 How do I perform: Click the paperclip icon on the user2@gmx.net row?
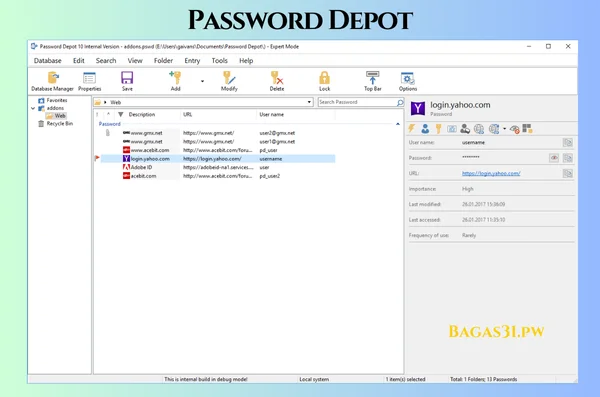click(108, 133)
